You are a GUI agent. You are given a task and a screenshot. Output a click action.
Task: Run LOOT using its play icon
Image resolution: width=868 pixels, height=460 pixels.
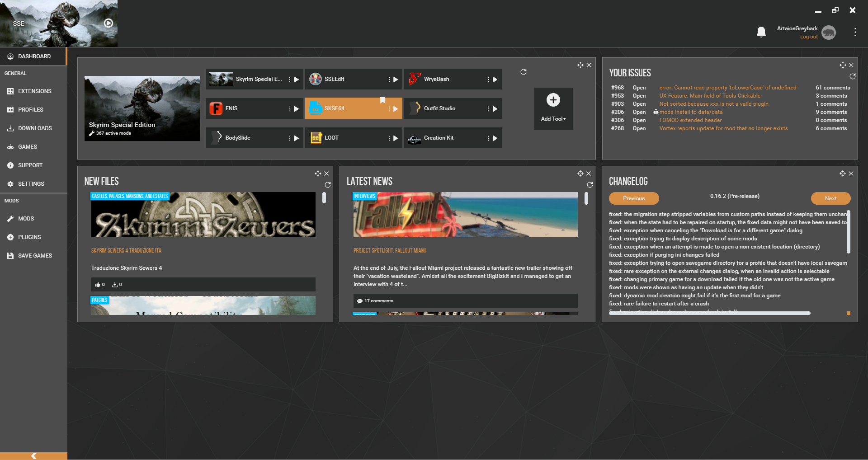point(396,138)
